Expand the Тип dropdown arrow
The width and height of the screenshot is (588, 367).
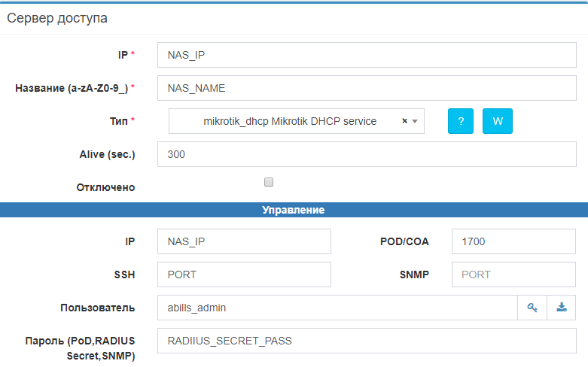(x=415, y=121)
